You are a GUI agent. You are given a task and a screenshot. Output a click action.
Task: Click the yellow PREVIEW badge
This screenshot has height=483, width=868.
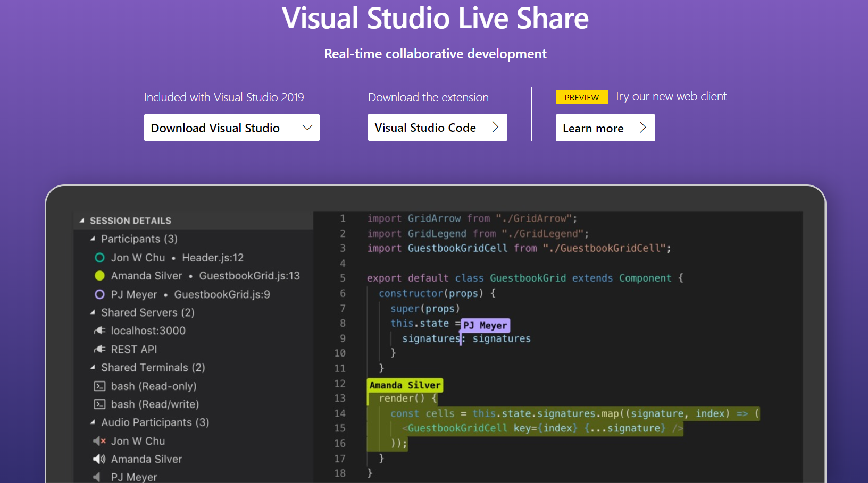pyautogui.click(x=582, y=97)
